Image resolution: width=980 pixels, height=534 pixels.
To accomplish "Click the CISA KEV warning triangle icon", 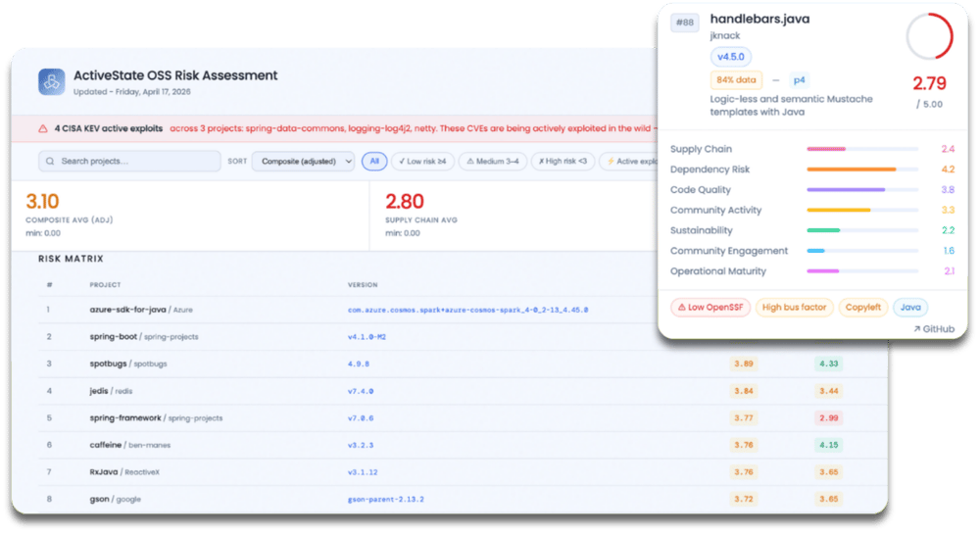I will (42, 128).
